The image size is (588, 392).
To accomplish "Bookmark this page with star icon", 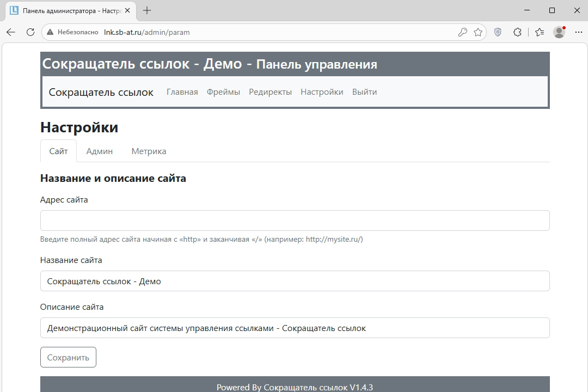I will [478, 32].
